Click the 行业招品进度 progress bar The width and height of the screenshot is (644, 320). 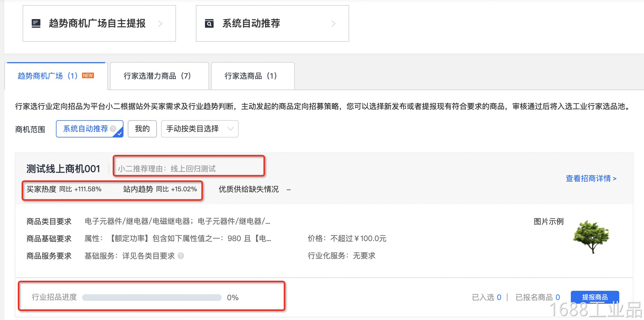(x=152, y=298)
